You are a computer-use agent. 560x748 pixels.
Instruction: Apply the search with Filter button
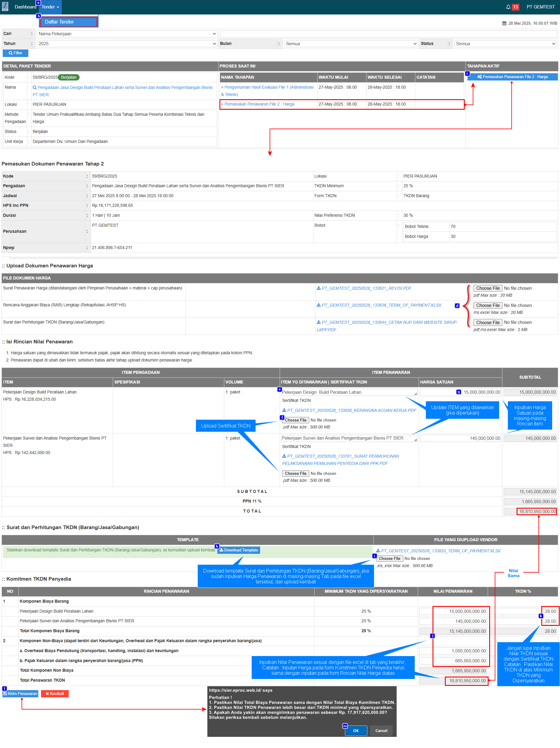point(16,53)
